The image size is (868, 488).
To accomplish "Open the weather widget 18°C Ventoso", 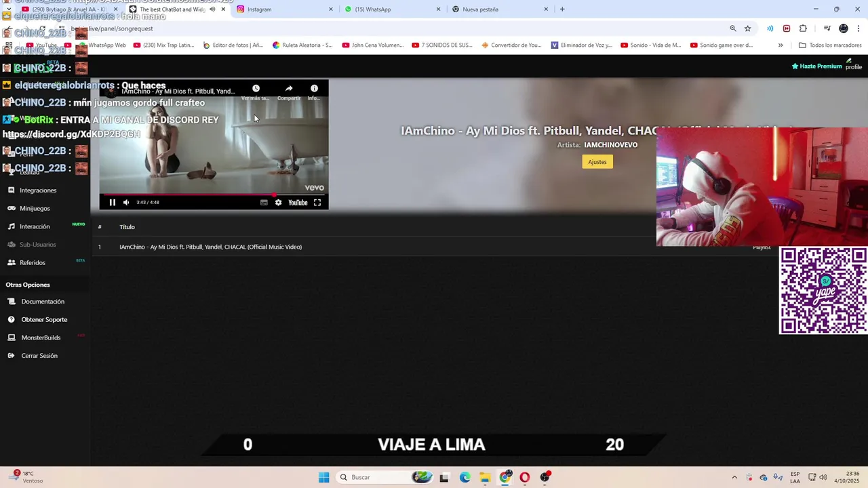I will point(27,477).
